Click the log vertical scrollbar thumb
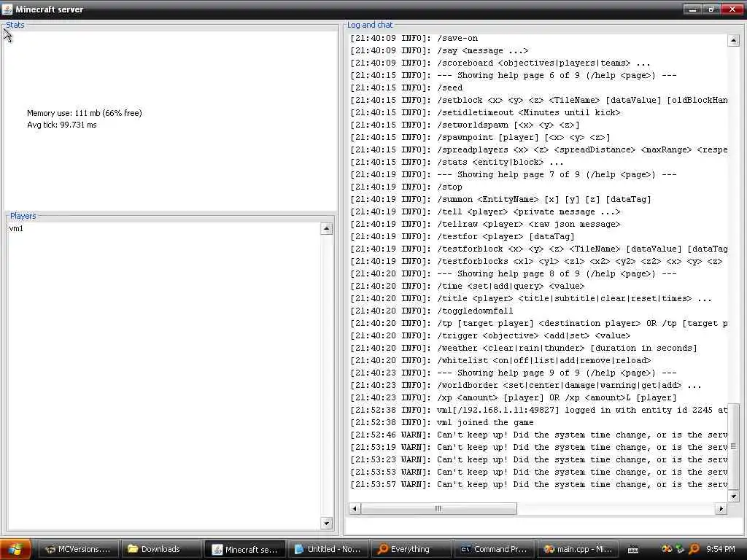This screenshot has height=560, width=747. (x=733, y=446)
